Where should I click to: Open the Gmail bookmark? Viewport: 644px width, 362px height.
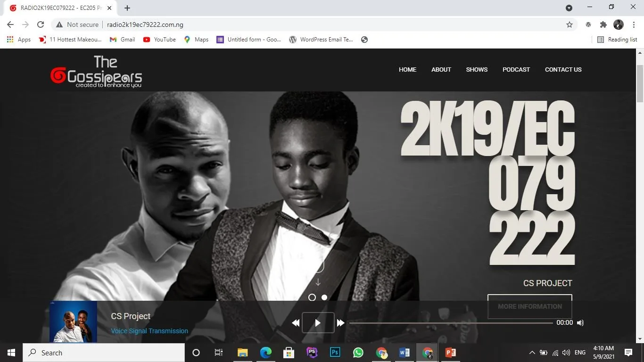tap(123, 40)
